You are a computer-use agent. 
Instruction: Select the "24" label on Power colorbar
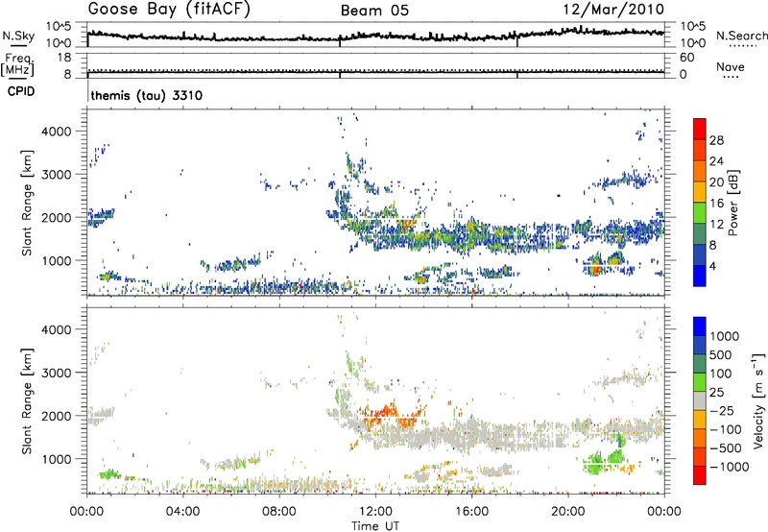click(716, 161)
